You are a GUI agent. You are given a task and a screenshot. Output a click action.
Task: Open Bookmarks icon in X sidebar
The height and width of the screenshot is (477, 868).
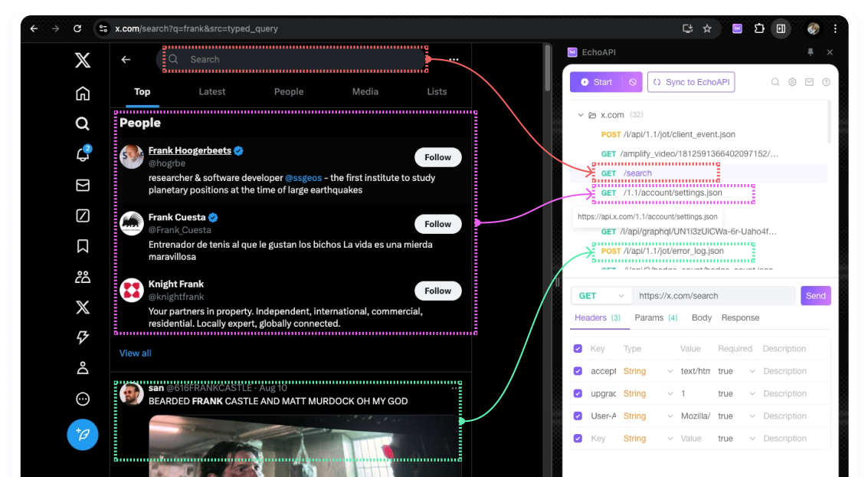(83, 246)
